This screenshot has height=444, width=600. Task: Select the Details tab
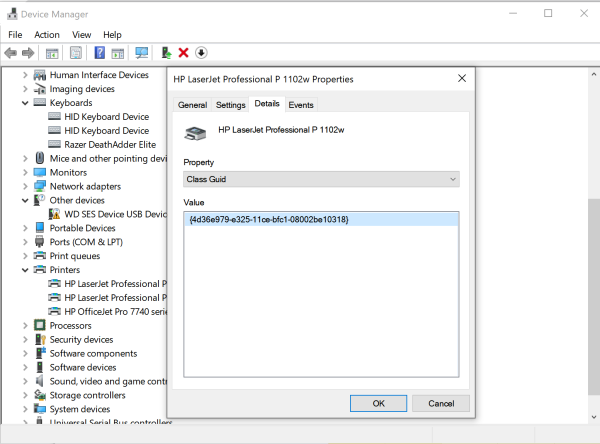[267, 104]
